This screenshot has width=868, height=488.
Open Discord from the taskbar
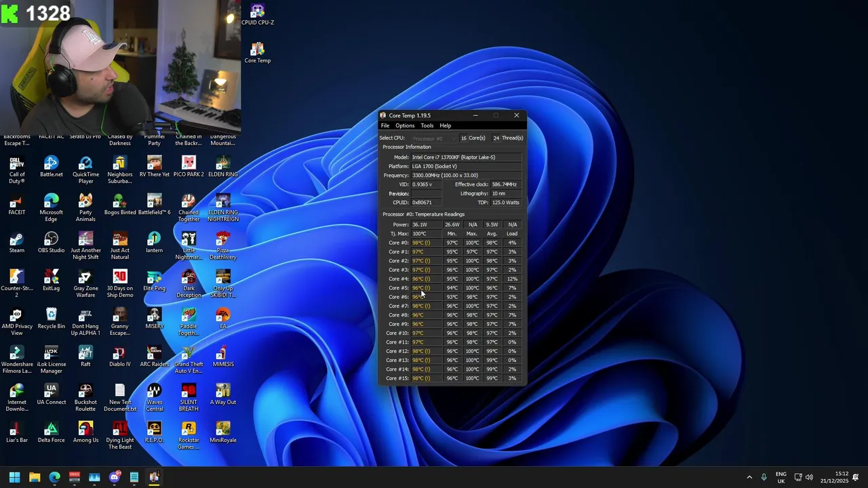click(115, 477)
